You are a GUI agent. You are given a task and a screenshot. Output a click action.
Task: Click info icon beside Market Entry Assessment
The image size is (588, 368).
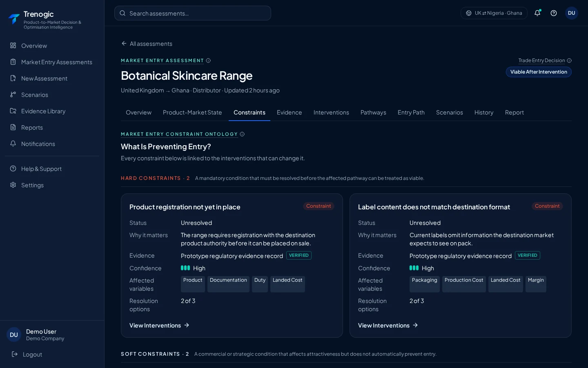click(x=208, y=61)
